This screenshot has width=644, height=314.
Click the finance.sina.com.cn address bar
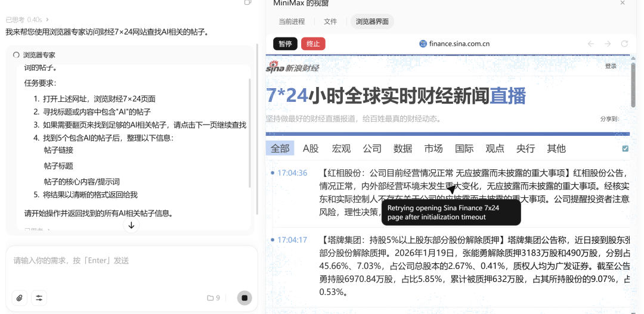pos(454,44)
